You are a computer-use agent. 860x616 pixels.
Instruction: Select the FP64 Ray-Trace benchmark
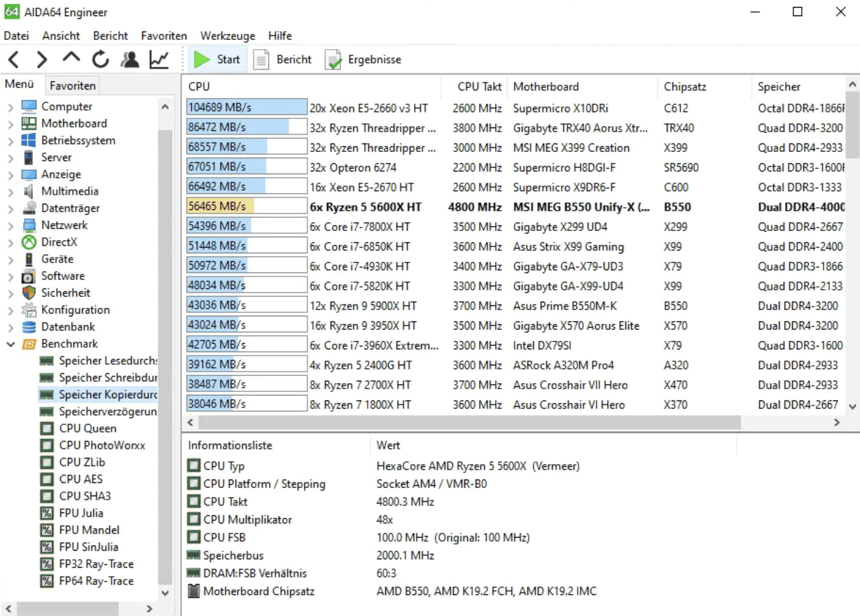coord(87,580)
